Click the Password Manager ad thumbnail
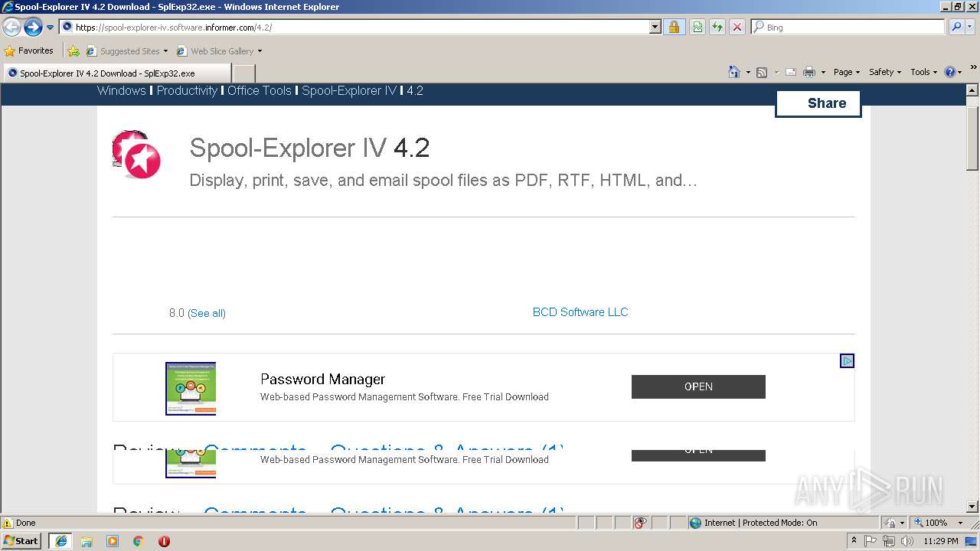The image size is (980, 551). [x=191, y=389]
